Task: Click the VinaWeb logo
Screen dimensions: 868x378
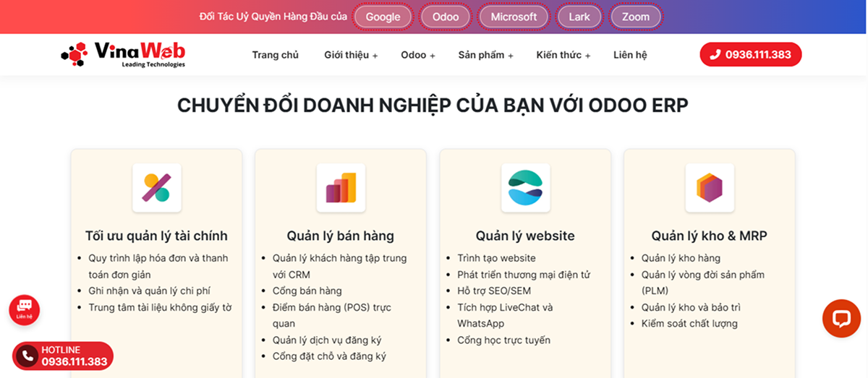Action: [123, 55]
